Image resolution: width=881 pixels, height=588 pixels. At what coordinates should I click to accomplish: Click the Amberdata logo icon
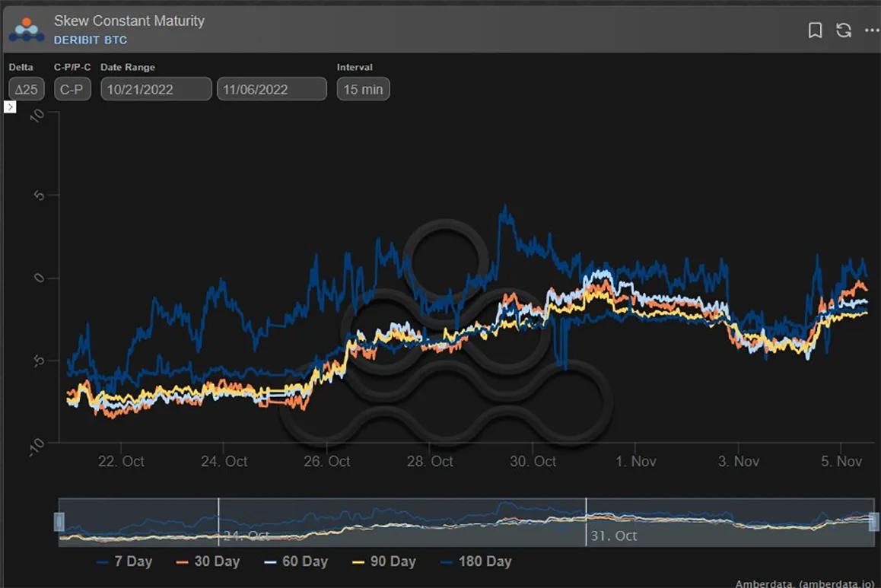click(27, 30)
